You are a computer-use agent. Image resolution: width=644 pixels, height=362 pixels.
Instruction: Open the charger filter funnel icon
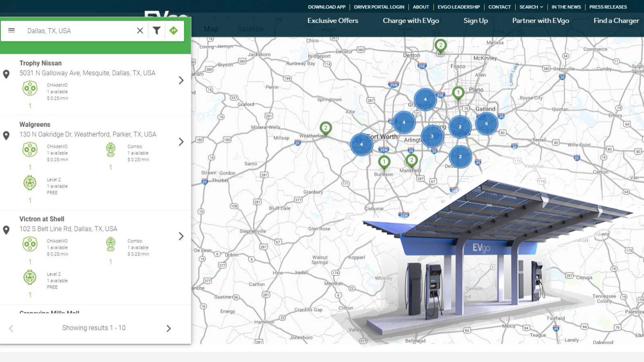(157, 31)
